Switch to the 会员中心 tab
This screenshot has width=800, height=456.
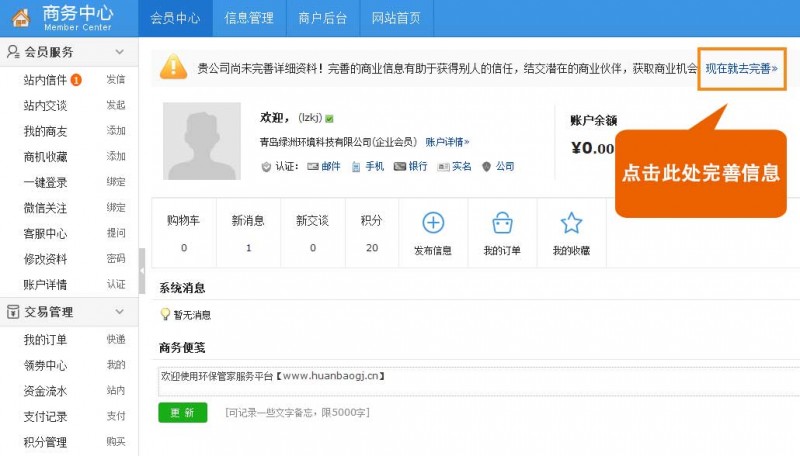[x=175, y=18]
